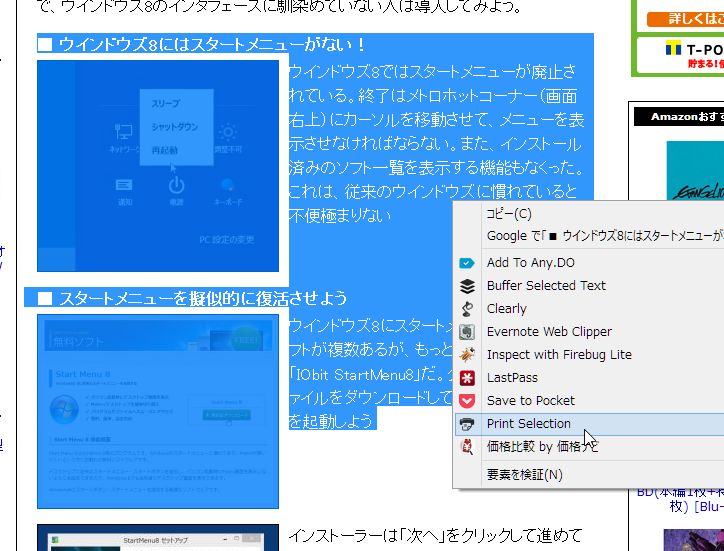
Task: Click the 価格比較 magnifier icon
Action: click(467, 447)
